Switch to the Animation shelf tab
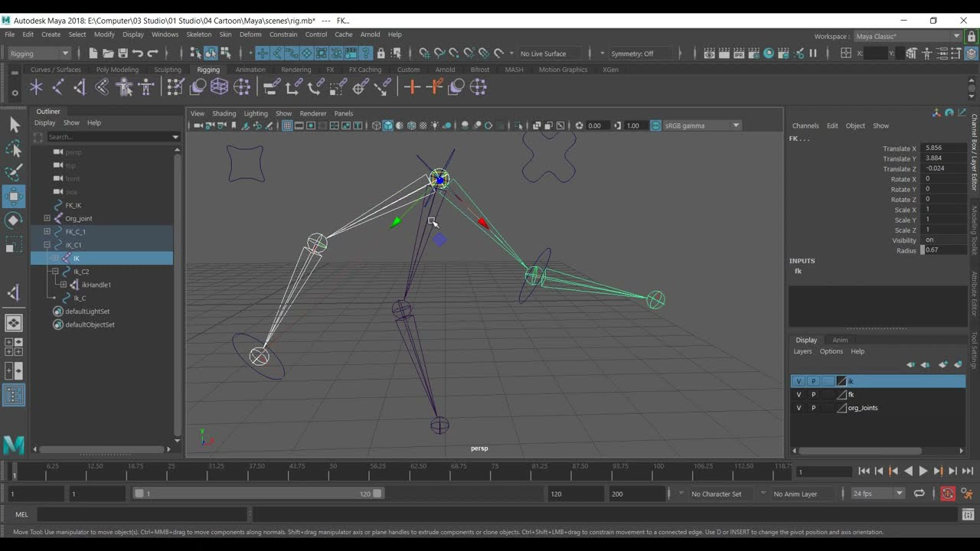The width and height of the screenshot is (980, 551). pos(250,70)
